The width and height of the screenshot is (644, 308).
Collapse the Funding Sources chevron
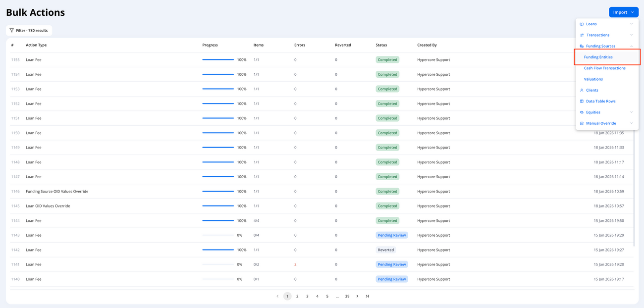click(x=631, y=46)
